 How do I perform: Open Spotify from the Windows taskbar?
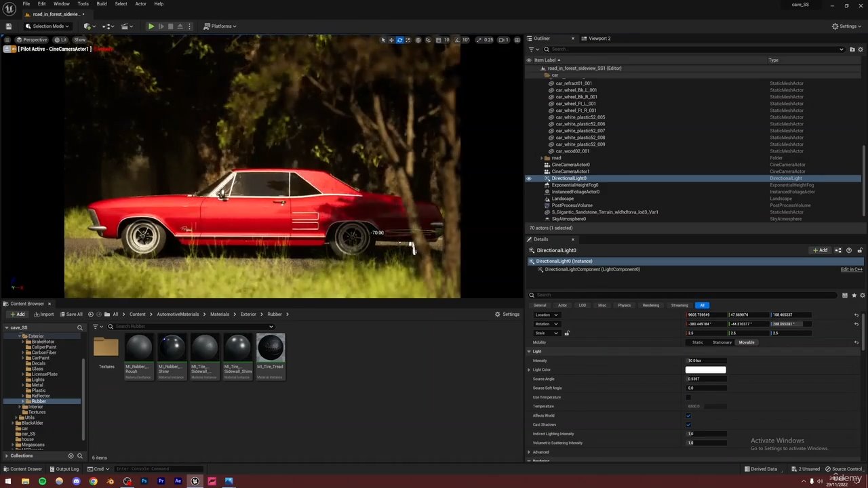click(42, 481)
